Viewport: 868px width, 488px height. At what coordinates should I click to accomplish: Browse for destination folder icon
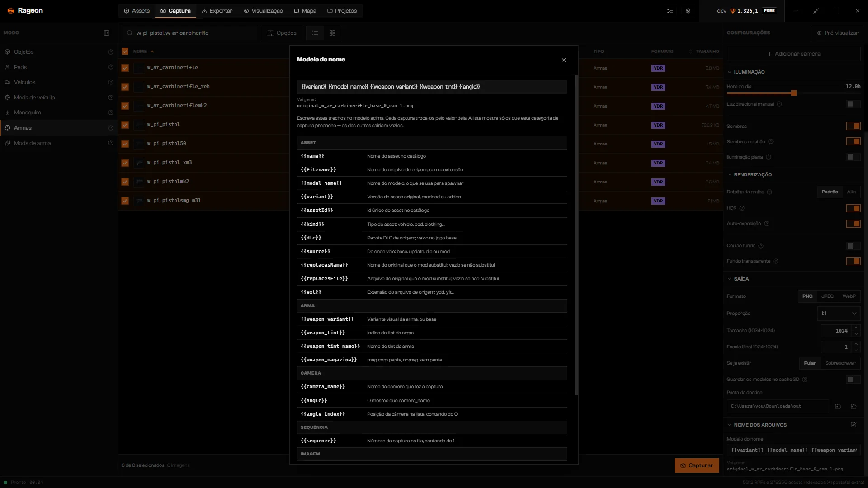[x=838, y=406]
